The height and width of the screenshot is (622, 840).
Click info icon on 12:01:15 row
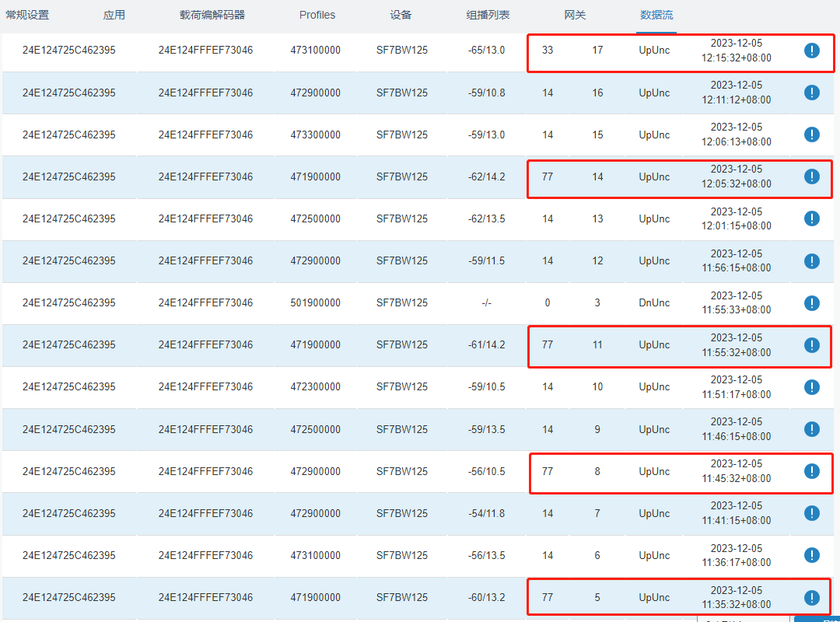coord(811,218)
